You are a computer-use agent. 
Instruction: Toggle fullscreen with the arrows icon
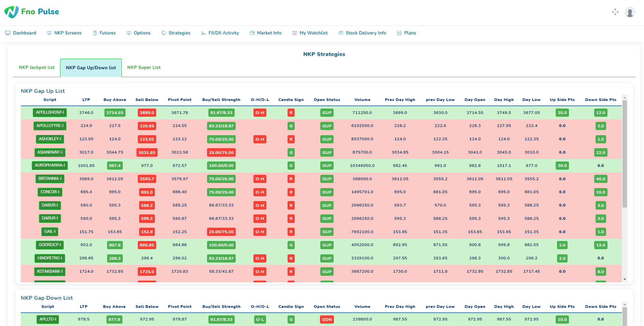(x=615, y=12)
